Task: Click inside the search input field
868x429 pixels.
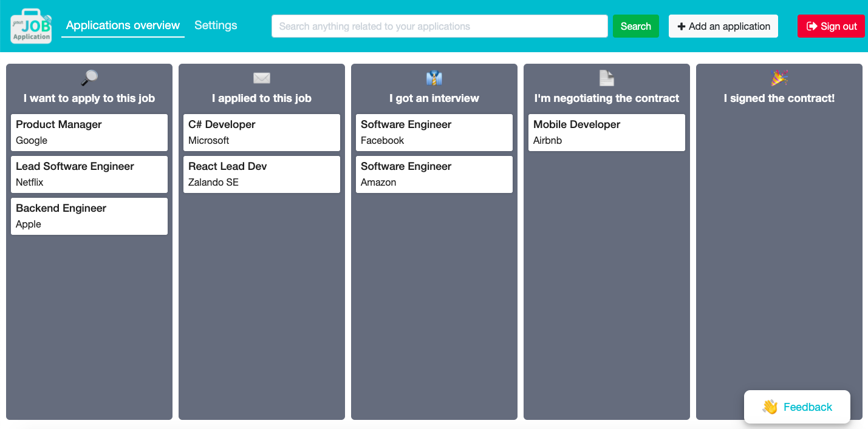Action: pyautogui.click(x=439, y=25)
